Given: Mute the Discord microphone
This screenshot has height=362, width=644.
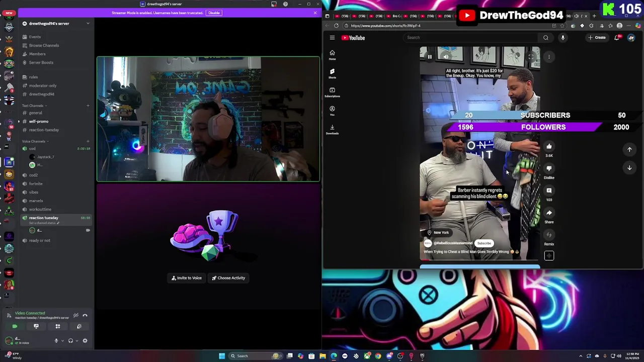Looking at the screenshot, I should pyautogui.click(x=56, y=341).
